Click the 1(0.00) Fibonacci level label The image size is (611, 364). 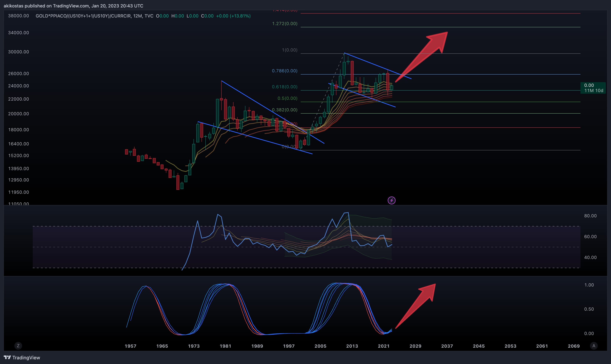[x=290, y=50]
